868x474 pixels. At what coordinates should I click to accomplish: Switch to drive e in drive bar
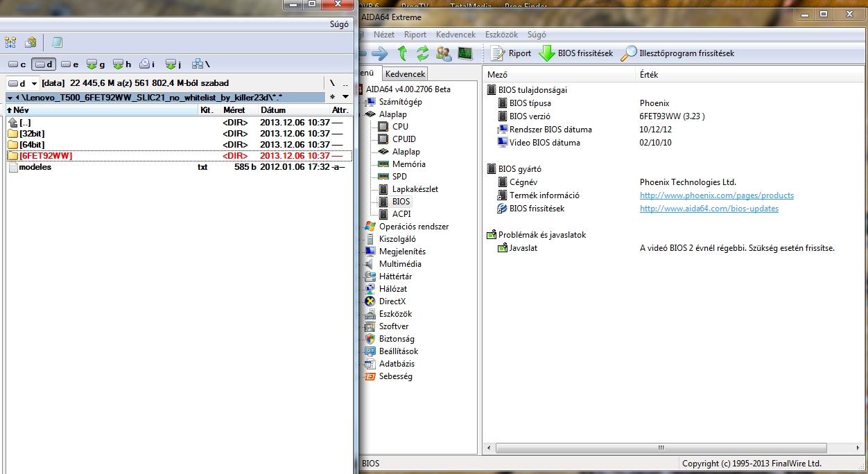(69, 64)
